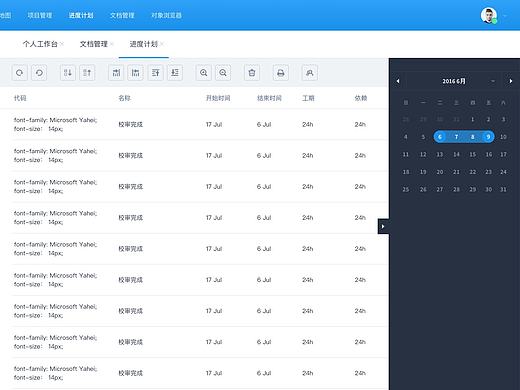
Task: Select day 4 in the calendar
Action: (x=406, y=137)
